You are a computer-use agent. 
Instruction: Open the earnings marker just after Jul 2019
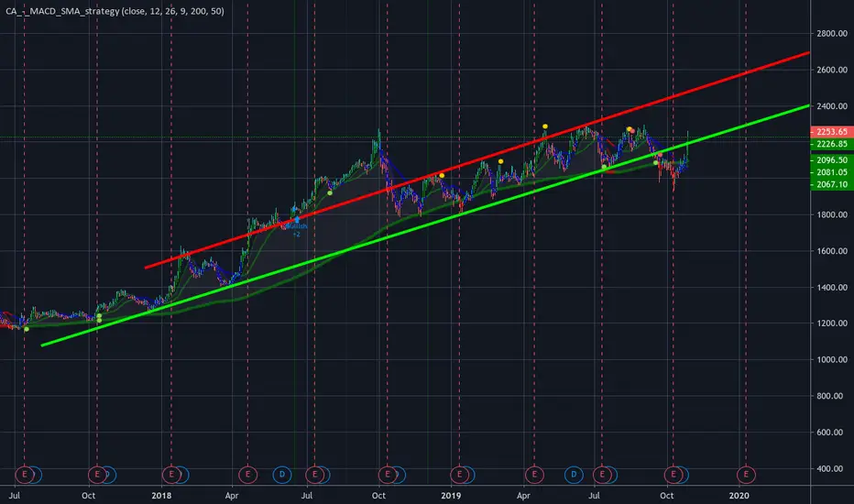[602, 475]
